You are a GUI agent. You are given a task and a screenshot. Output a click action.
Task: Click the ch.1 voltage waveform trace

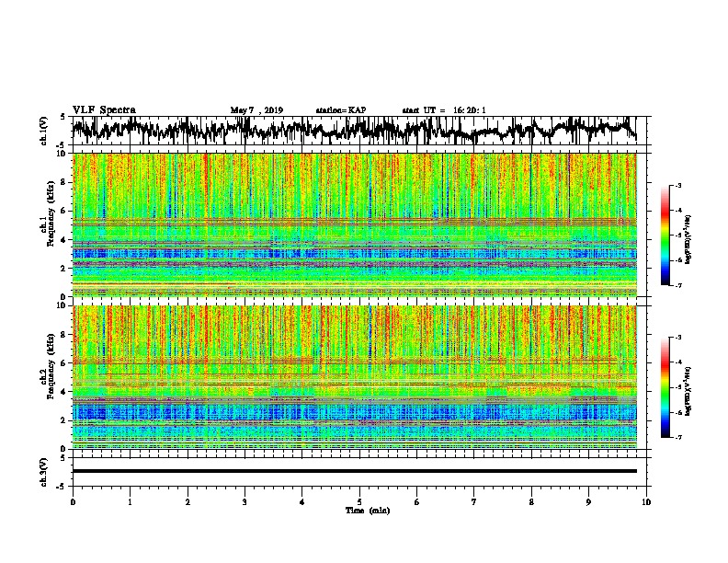point(354,131)
